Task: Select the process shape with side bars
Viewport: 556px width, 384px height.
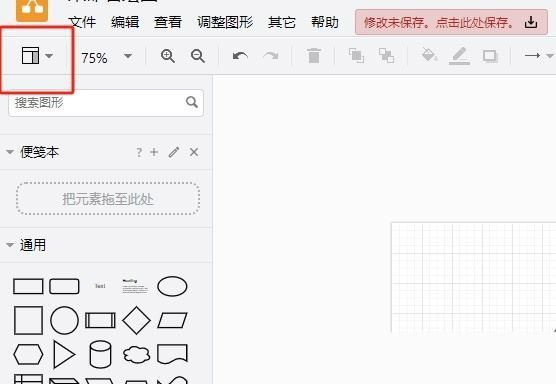Action: (100, 321)
